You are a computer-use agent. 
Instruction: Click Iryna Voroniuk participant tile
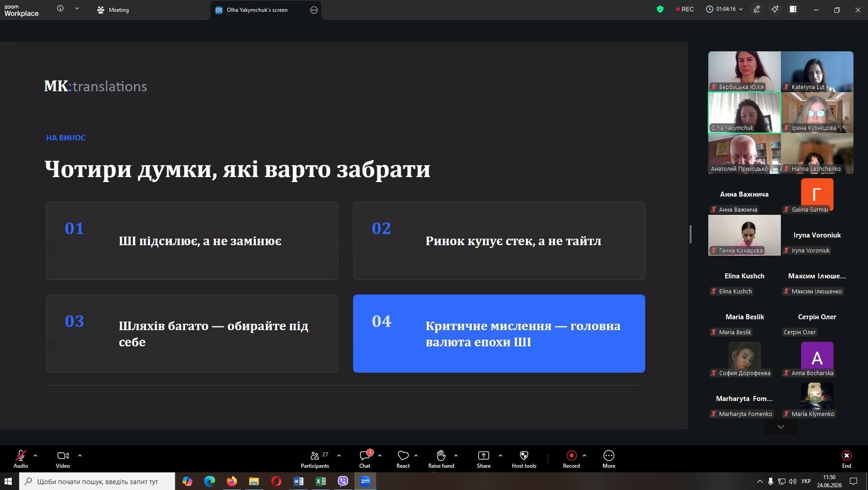click(x=817, y=235)
